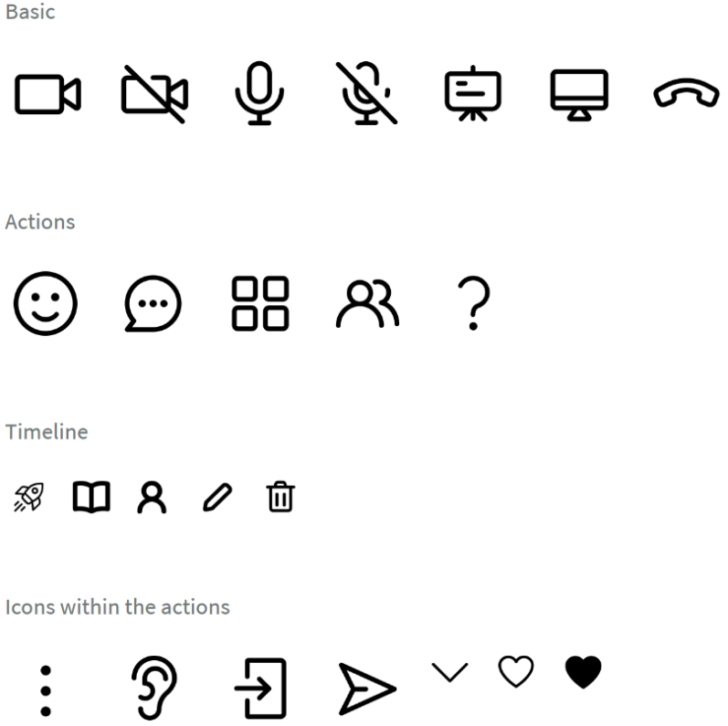Viewport: 728px width, 726px height.
Task: Open the participants people icon
Action: [367, 303]
